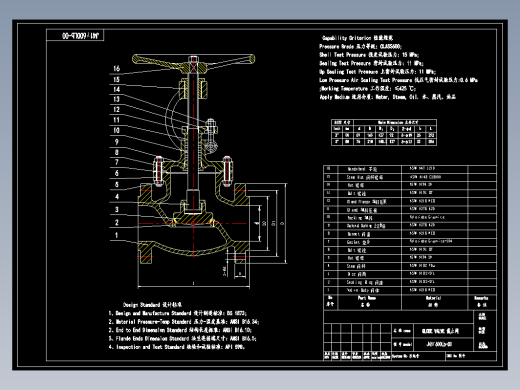Click the Up Sealing Test Pressure line
Viewport: 520px width, 390px height.
[x=377, y=72]
